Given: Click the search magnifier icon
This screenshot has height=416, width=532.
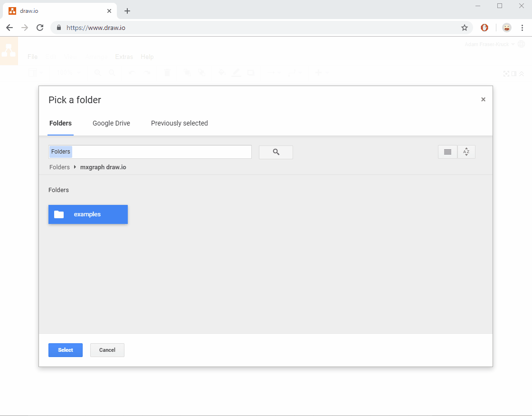Looking at the screenshot, I should point(275,152).
